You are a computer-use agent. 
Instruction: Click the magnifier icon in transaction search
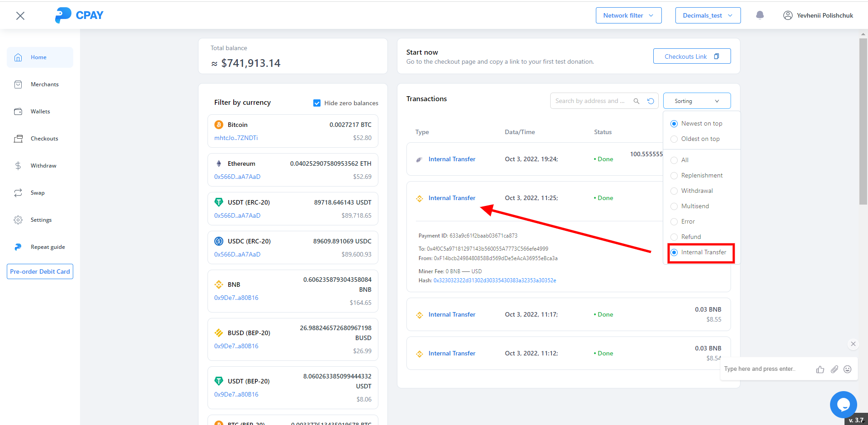[x=637, y=101]
